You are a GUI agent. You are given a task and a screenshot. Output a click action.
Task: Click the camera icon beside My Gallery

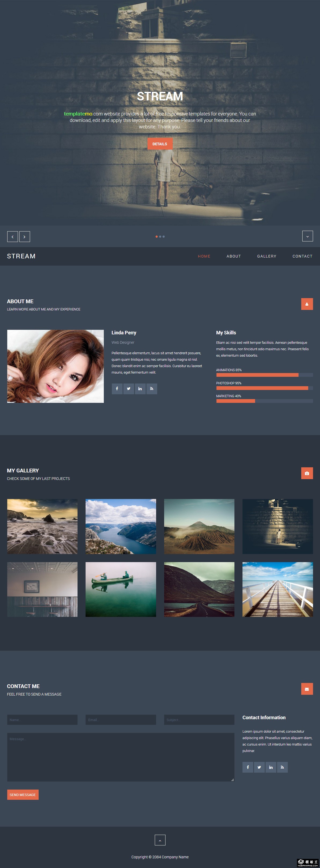[307, 473]
